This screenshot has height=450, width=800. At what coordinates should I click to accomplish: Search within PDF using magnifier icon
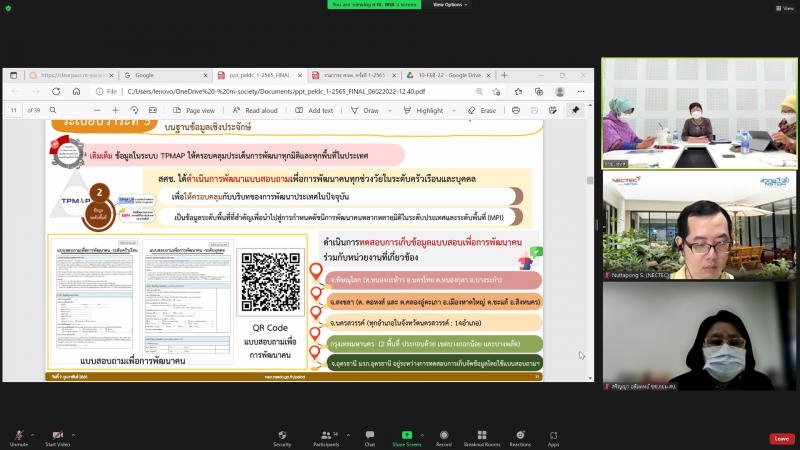coord(53,110)
